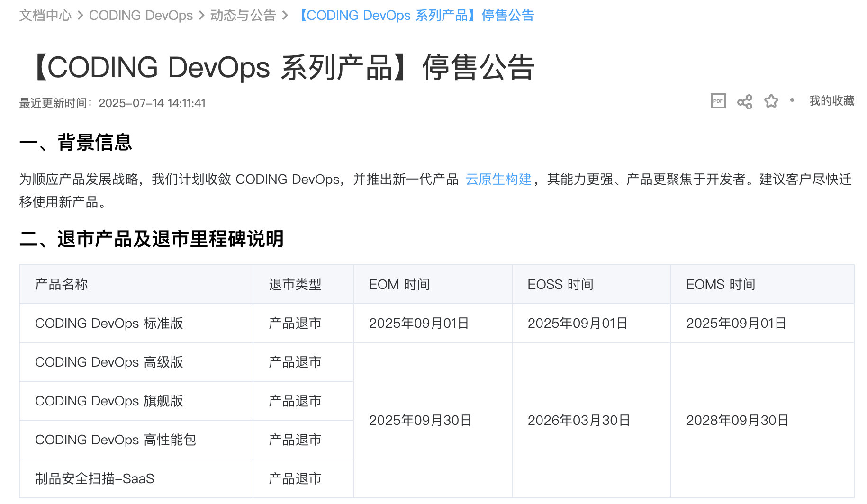867x504 pixels.
Task: Open CODING DevOps breadcrumb entry
Action: [141, 15]
